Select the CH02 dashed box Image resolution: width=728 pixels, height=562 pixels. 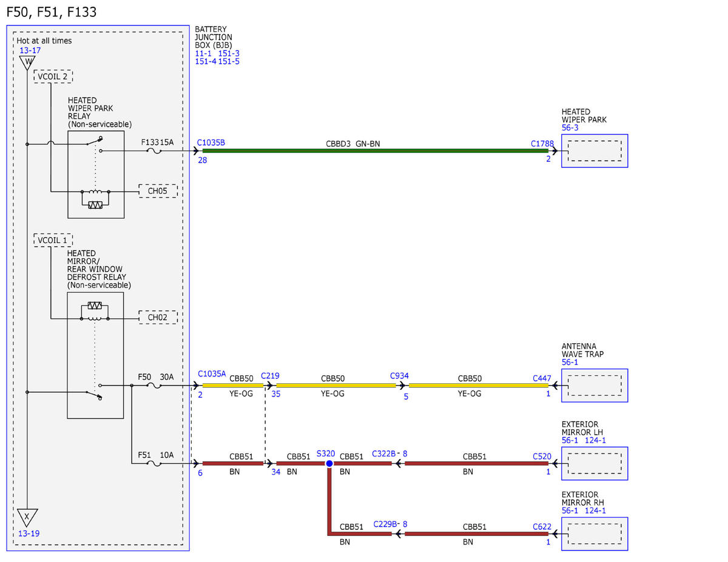pos(158,317)
